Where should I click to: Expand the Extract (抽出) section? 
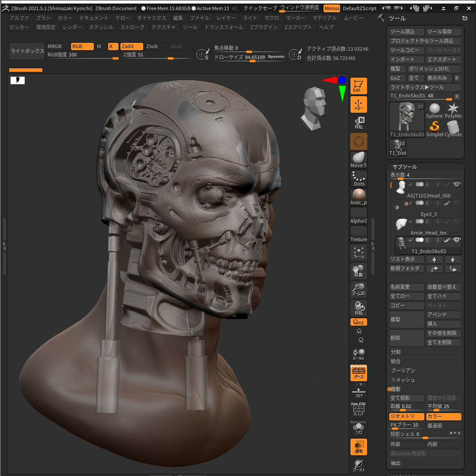(395, 463)
